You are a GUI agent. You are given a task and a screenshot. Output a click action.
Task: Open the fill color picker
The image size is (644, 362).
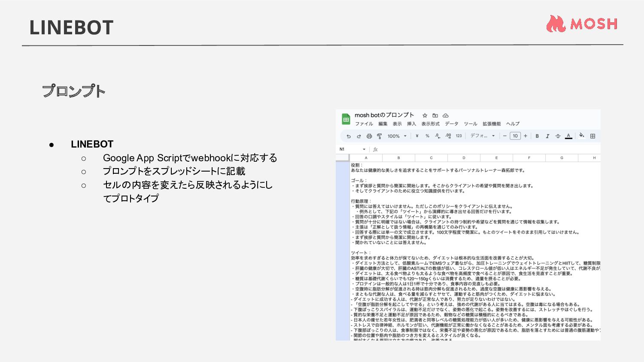[x=582, y=136]
